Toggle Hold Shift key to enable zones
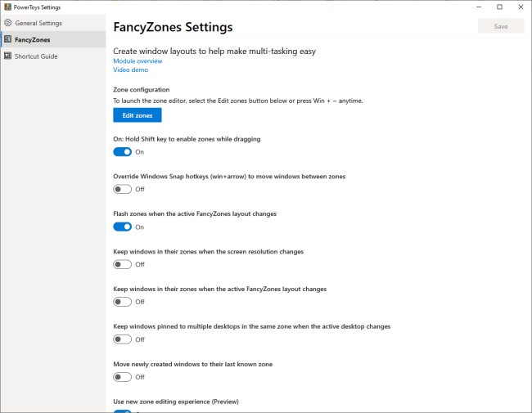532x413 pixels. coord(122,151)
